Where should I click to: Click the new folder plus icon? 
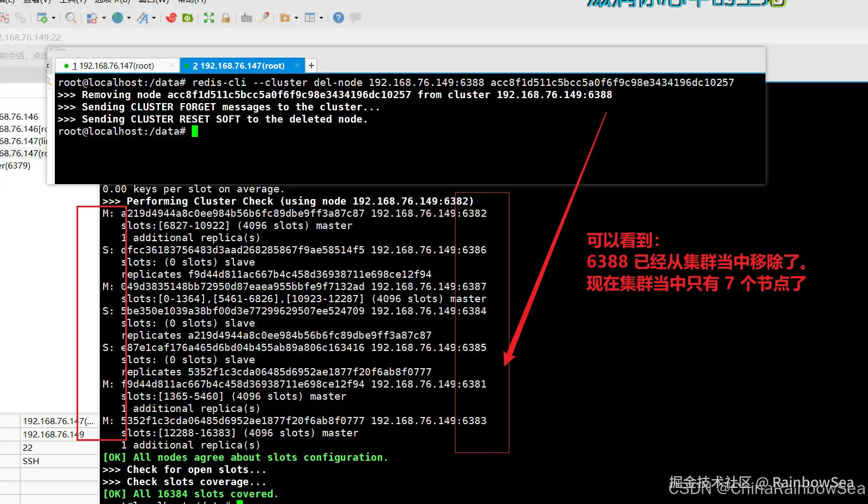pyautogui.click(x=285, y=18)
